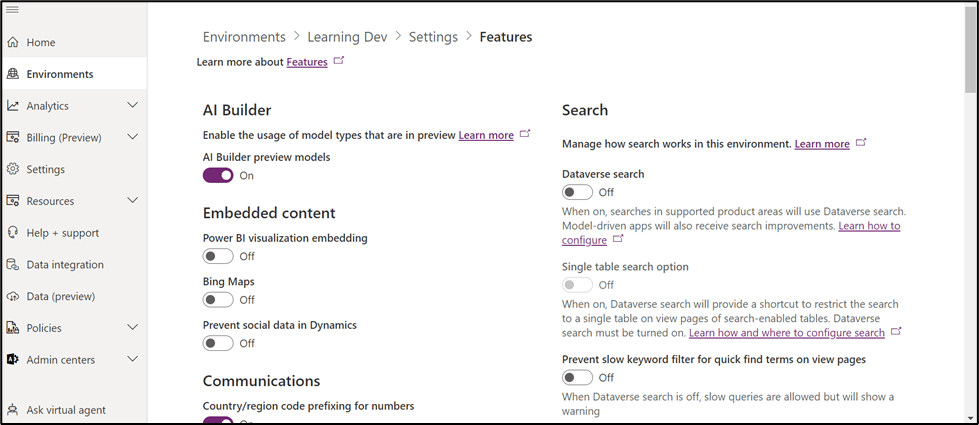The height and width of the screenshot is (425, 979).
Task: Click the Data integration icon
Action: point(13,265)
